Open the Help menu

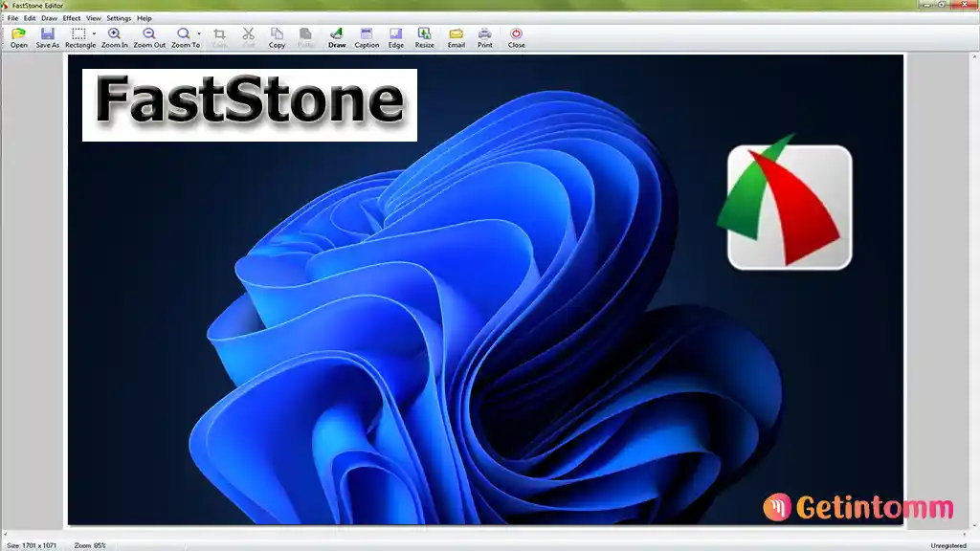tap(145, 18)
